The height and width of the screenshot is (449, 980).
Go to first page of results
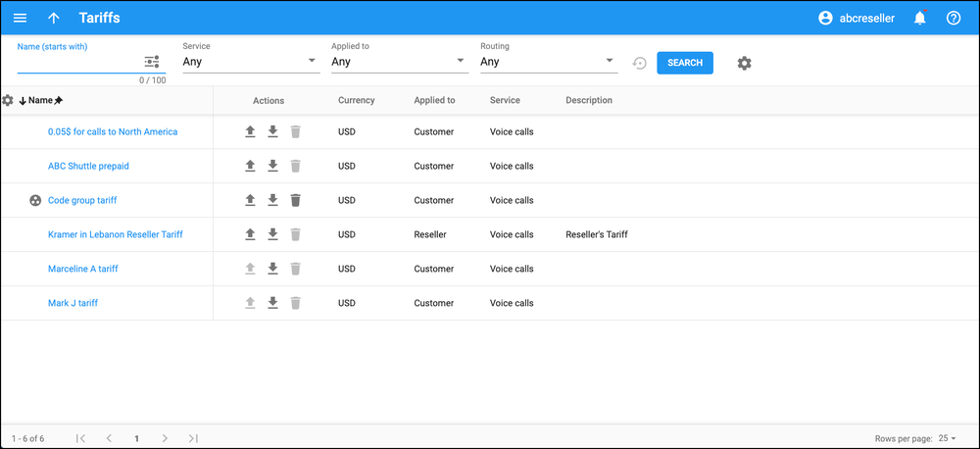click(x=80, y=438)
